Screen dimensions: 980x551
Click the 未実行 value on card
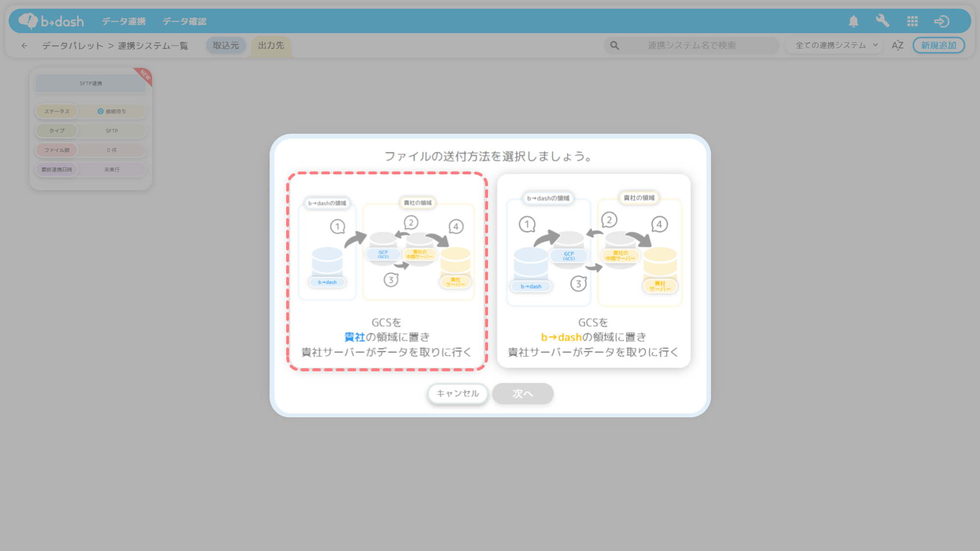tap(112, 169)
